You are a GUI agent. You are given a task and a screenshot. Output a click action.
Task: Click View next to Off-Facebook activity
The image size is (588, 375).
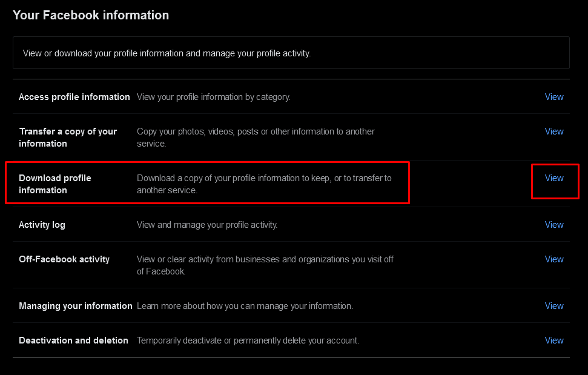click(x=553, y=259)
